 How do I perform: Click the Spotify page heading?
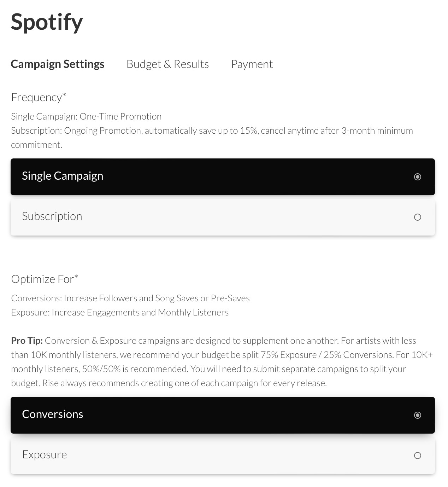tap(47, 22)
